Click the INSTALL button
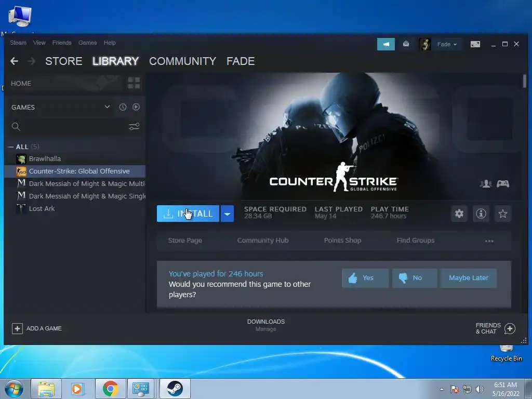532x399 pixels. pyautogui.click(x=188, y=214)
